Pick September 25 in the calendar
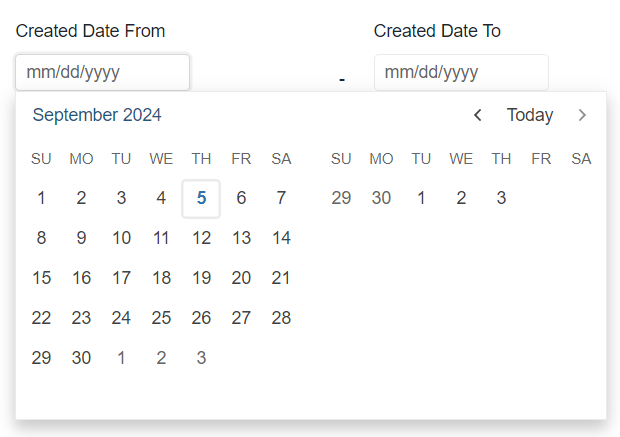Screen dimensions: 620x437 161,318
